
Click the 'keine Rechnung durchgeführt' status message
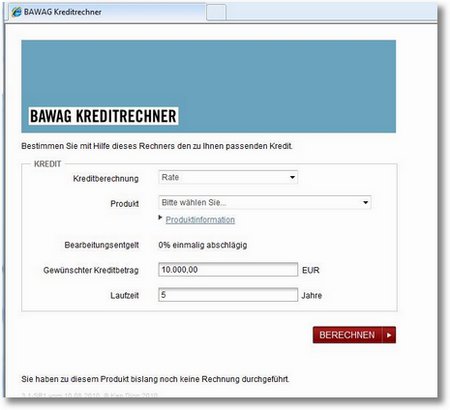point(155,379)
